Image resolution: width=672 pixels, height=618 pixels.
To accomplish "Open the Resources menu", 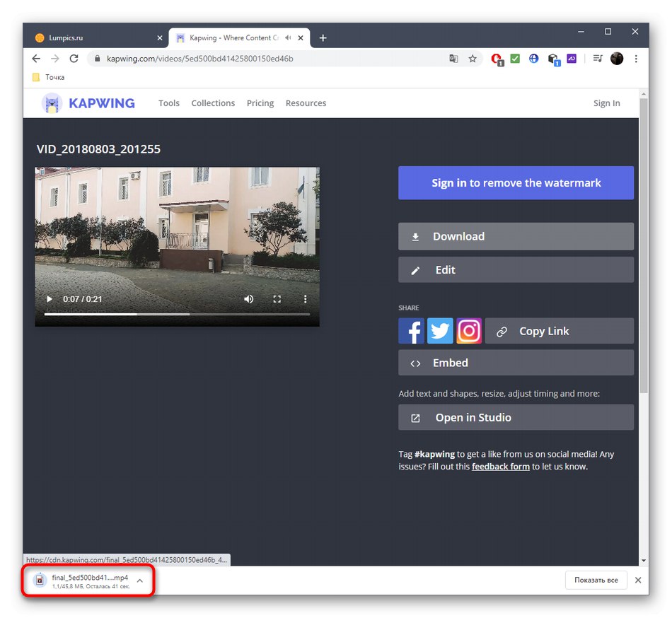I will click(306, 103).
